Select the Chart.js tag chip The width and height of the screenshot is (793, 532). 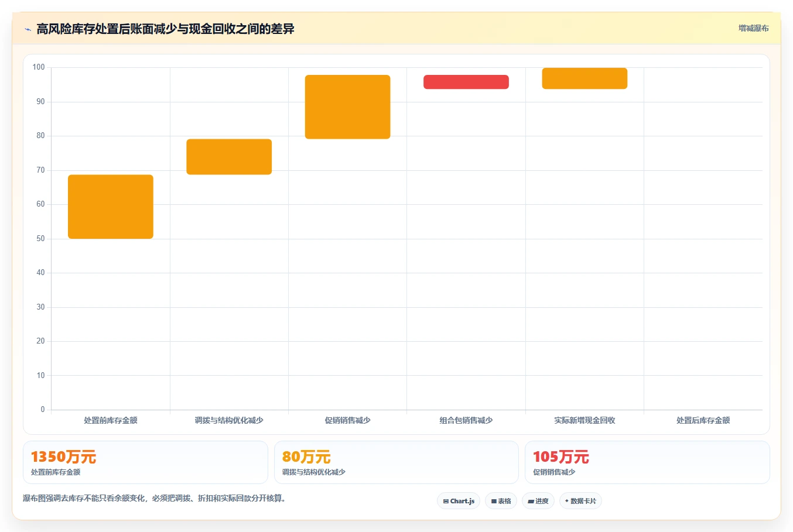pos(459,501)
